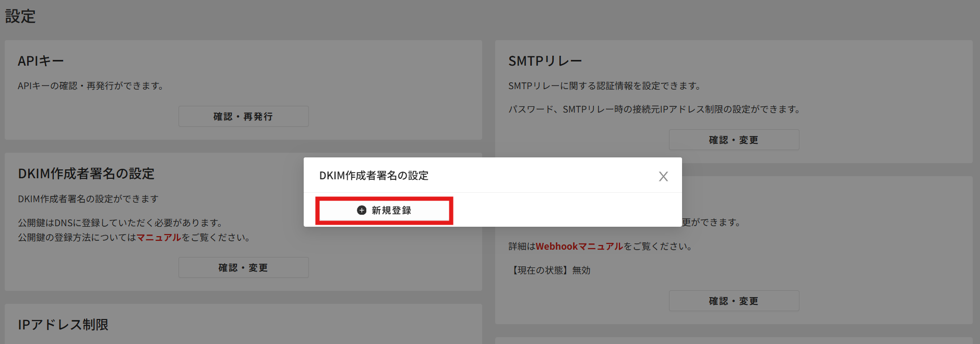The height and width of the screenshot is (344, 980).
Task: Click the APIキー card heading
Action: coord(41,61)
